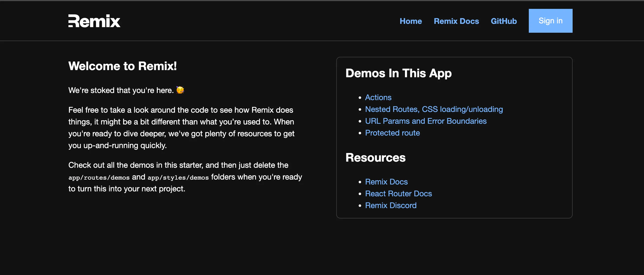This screenshot has width=644, height=275.
Task: Open the Actions demo
Action: pyautogui.click(x=378, y=97)
